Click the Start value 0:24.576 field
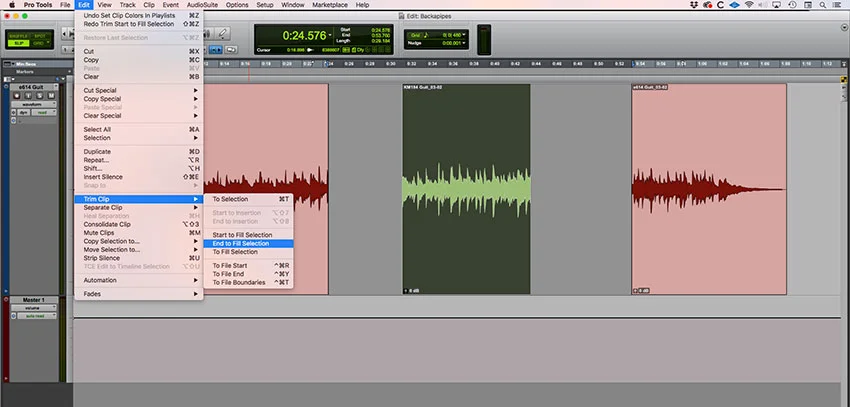The width and height of the screenshot is (850, 407). coord(381,30)
